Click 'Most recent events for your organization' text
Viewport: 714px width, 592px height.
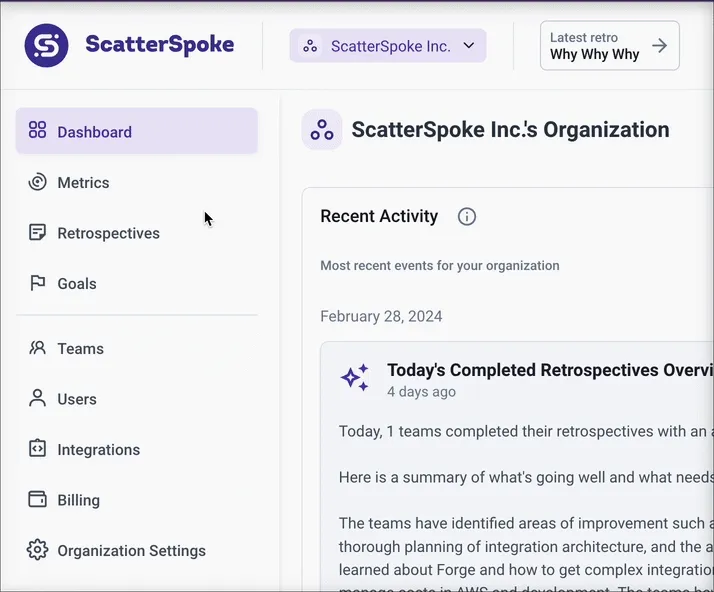[x=440, y=265]
